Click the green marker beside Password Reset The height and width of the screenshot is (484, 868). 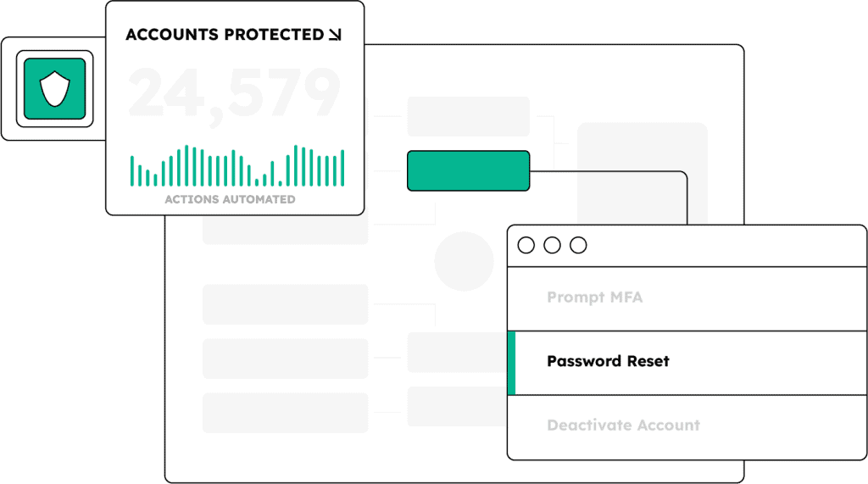pos(511,363)
